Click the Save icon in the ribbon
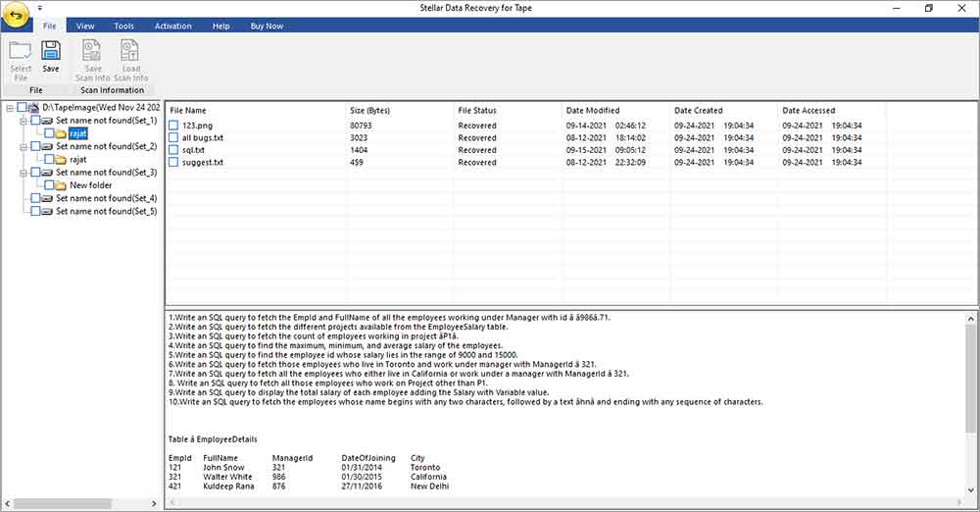 51,52
